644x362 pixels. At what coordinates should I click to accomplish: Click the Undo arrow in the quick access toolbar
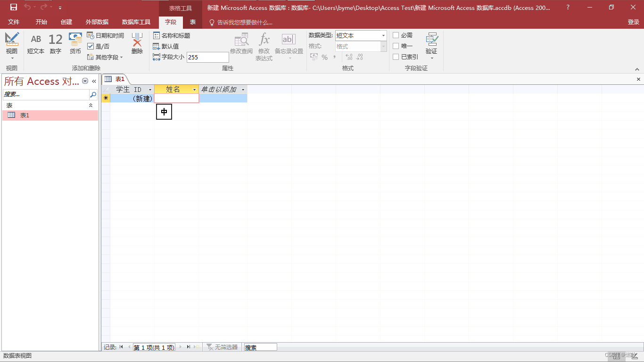(x=27, y=7)
